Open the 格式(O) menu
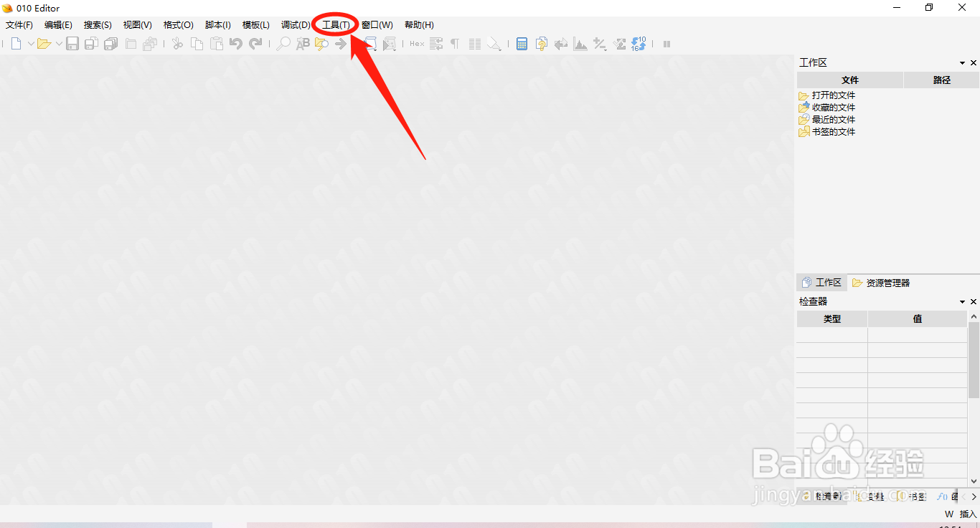 [x=178, y=24]
